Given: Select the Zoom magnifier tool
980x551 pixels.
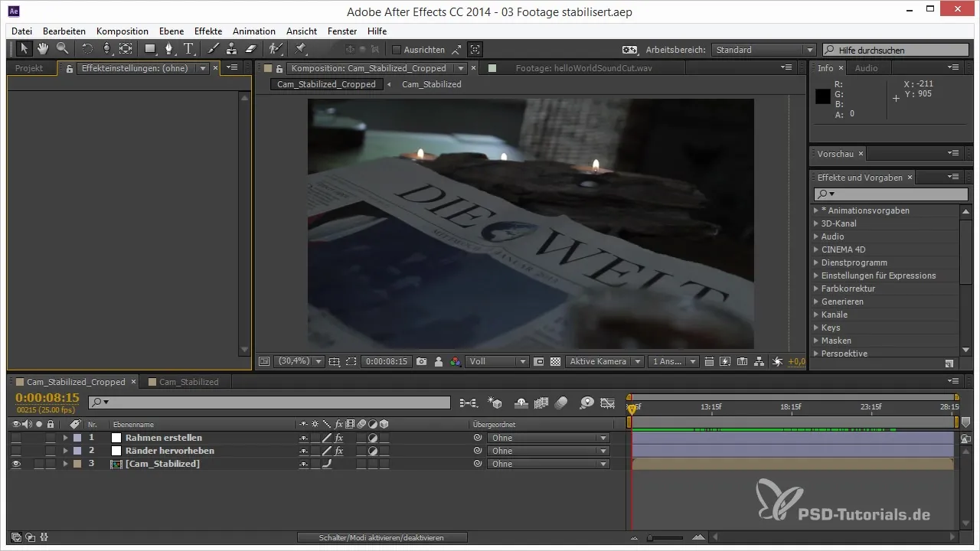Looking at the screenshot, I should coord(62,49).
